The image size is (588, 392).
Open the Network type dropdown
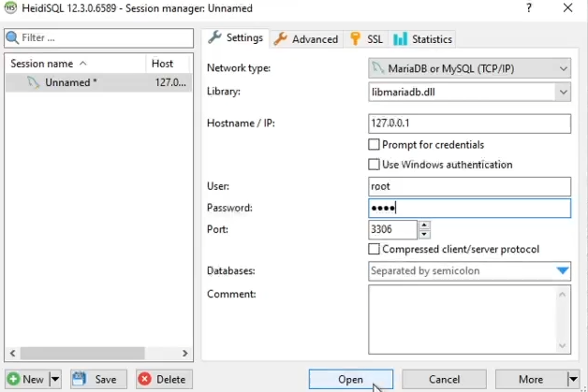click(469, 68)
